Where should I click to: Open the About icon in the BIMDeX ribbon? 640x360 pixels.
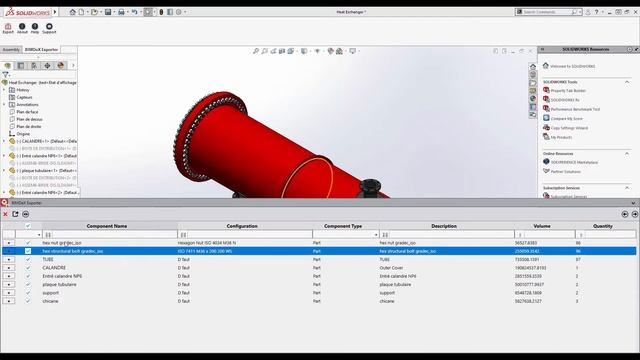(x=22, y=28)
